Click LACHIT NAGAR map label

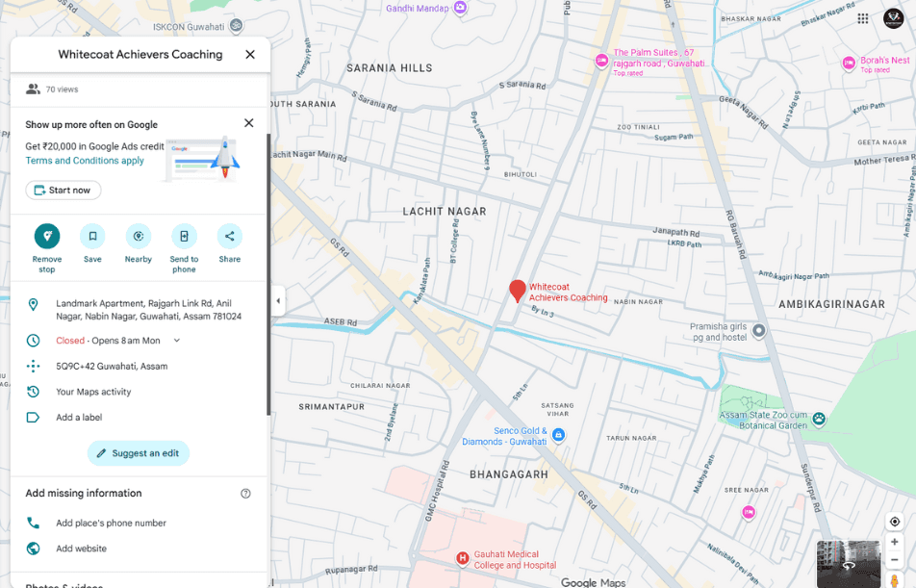click(x=445, y=211)
